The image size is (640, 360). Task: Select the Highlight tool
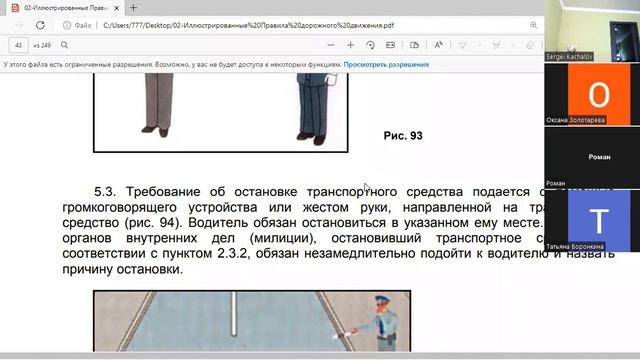496,45
